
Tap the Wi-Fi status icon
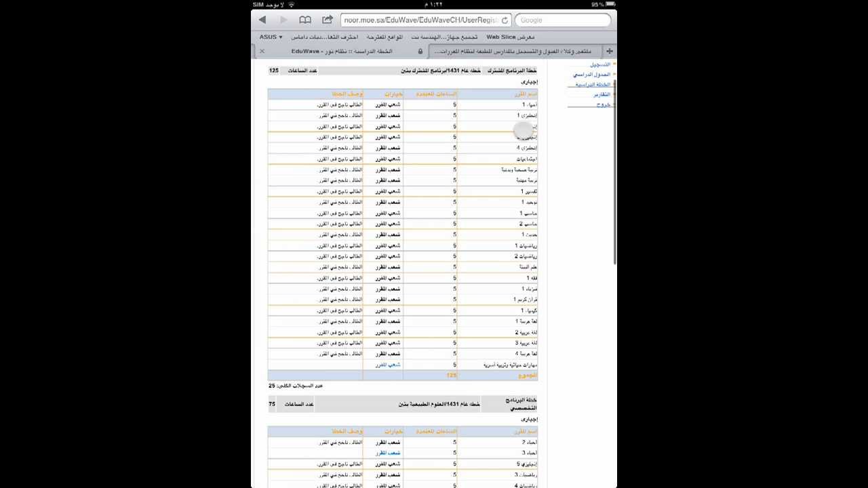pos(292,5)
